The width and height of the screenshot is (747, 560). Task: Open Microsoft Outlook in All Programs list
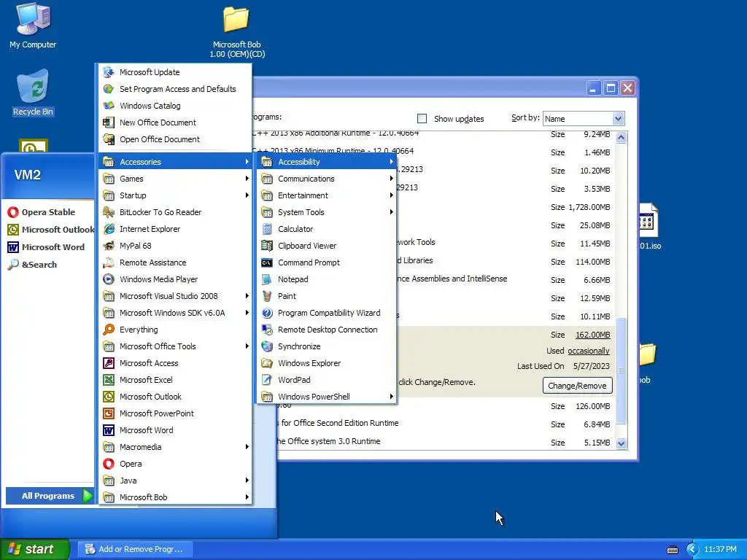(x=175, y=397)
